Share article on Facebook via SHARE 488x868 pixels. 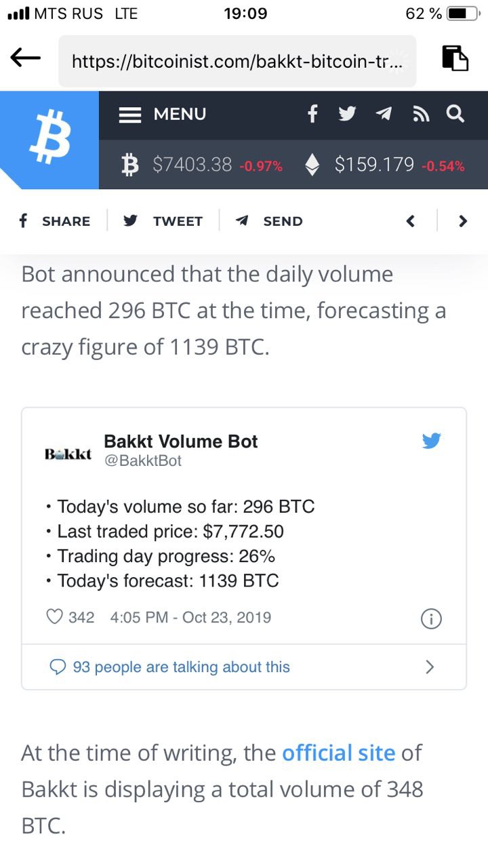click(54, 221)
